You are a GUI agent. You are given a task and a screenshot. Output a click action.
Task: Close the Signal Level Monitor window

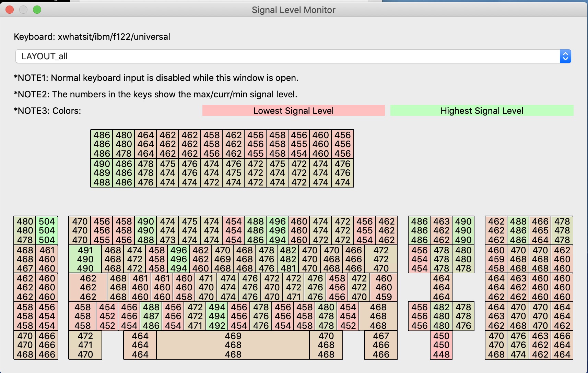[10, 10]
